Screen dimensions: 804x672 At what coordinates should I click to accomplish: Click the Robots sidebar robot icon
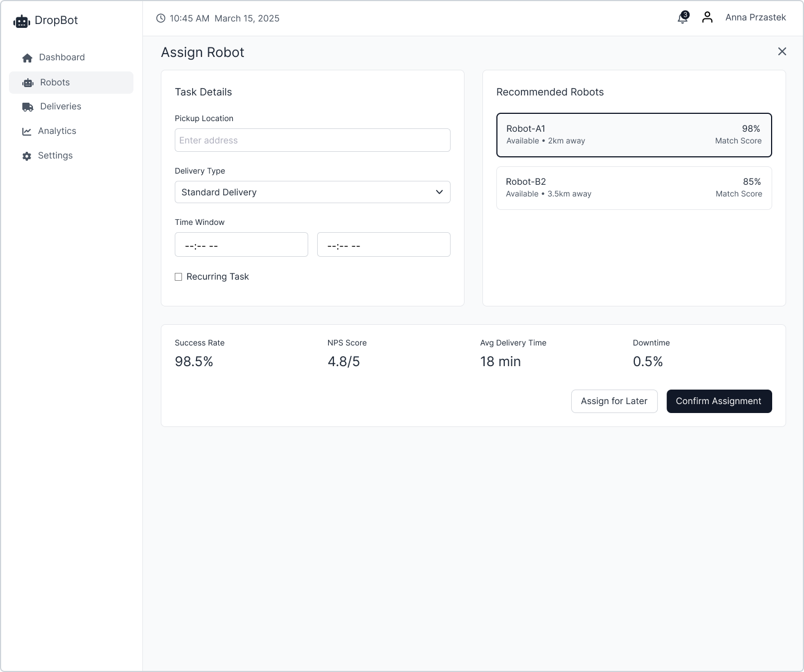[28, 83]
